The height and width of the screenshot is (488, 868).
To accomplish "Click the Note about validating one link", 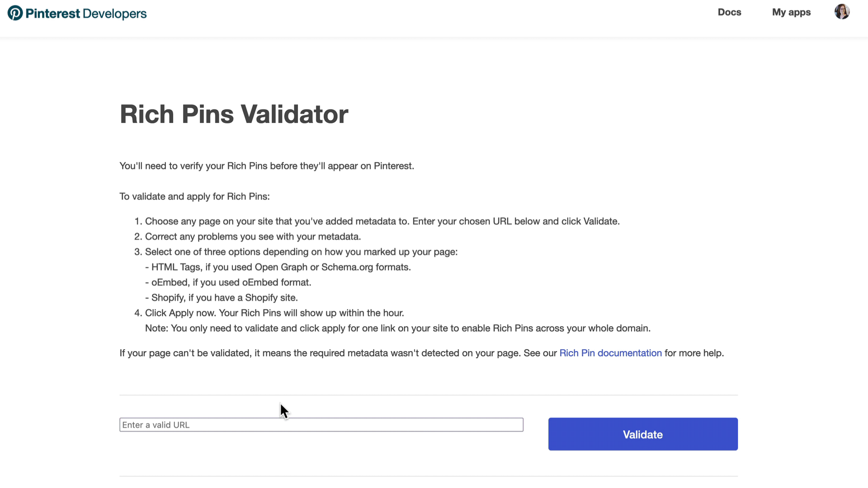I will (398, 328).
